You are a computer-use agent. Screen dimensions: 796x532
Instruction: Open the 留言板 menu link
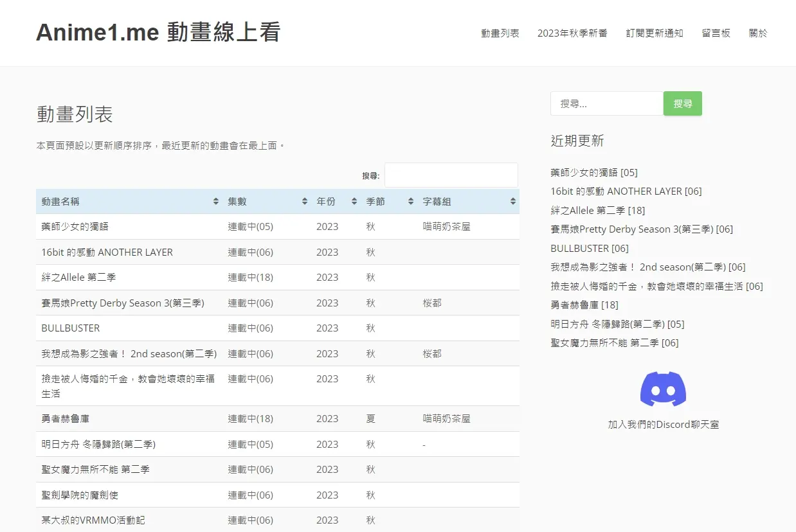[x=716, y=33]
